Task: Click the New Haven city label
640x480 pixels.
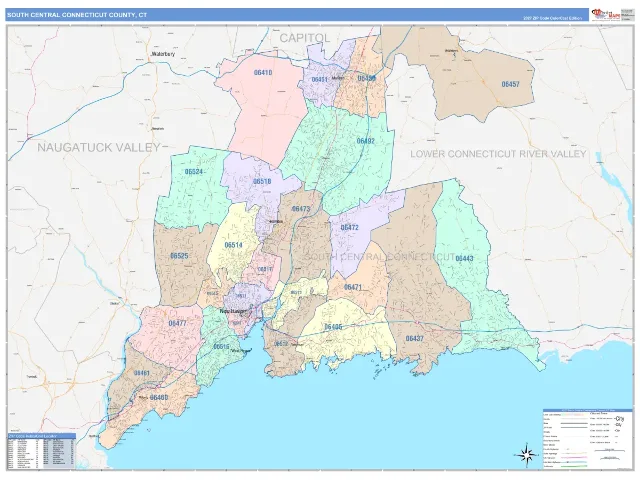Action: click(x=233, y=311)
